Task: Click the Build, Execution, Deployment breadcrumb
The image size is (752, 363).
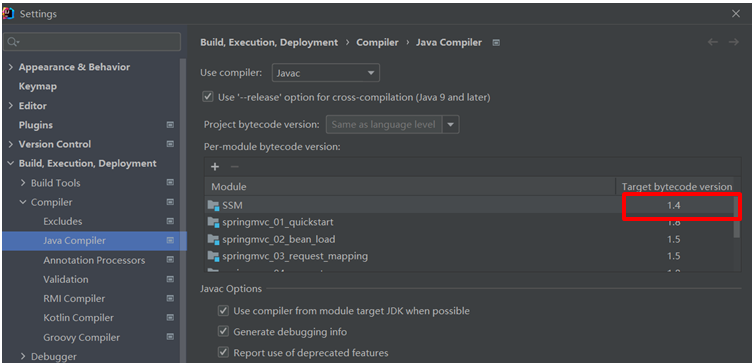Action: (269, 42)
